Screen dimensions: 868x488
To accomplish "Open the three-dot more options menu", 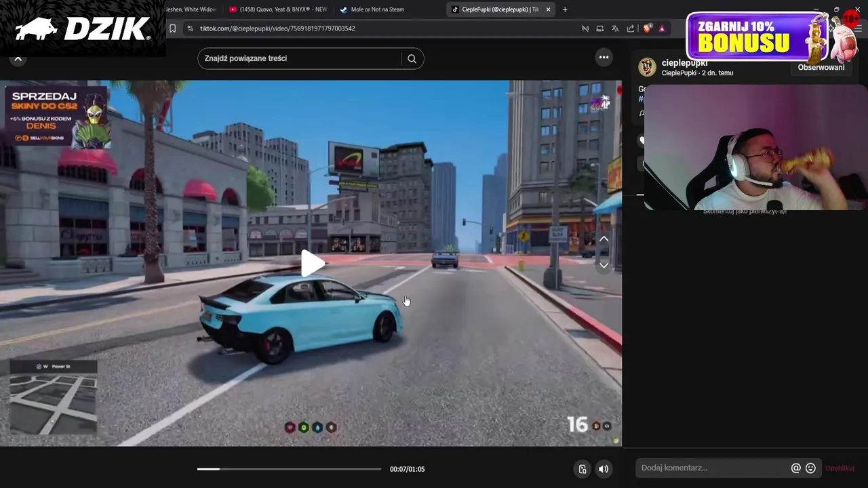I will (604, 58).
